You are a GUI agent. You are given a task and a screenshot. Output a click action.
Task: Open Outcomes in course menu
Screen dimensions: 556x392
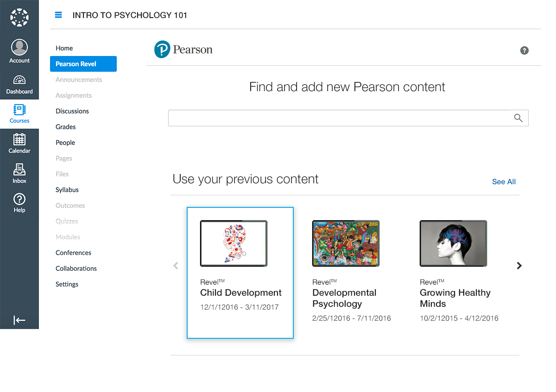coord(70,205)
